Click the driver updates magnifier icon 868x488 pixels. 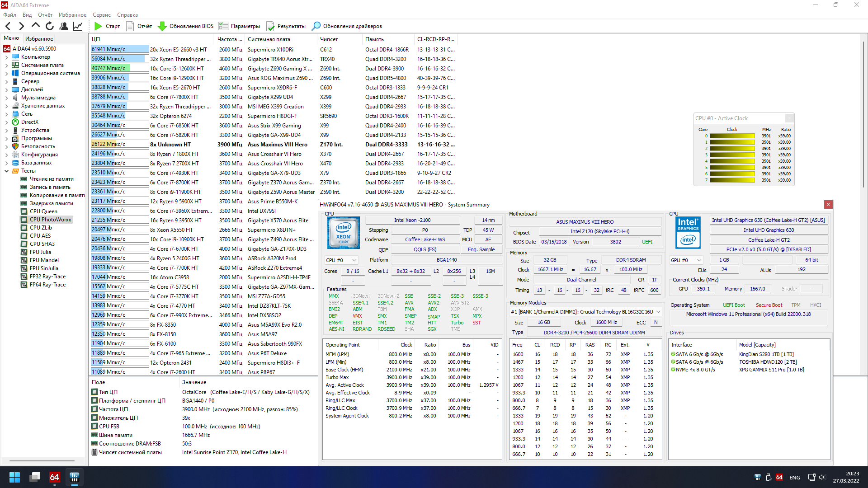click(x=316, y=26)
